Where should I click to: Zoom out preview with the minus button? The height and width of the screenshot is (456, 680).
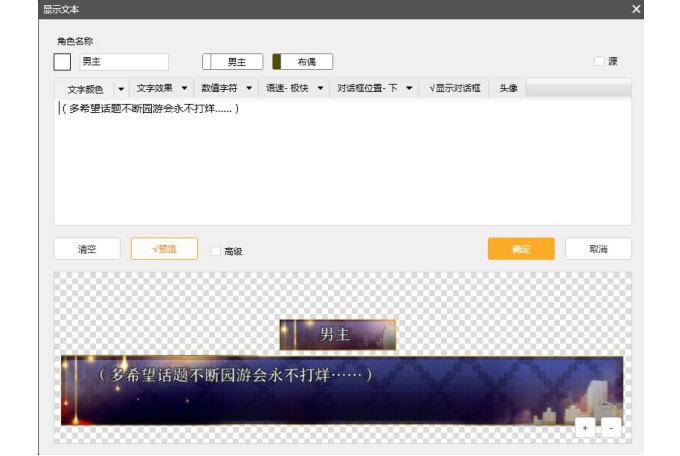[611, 428]
